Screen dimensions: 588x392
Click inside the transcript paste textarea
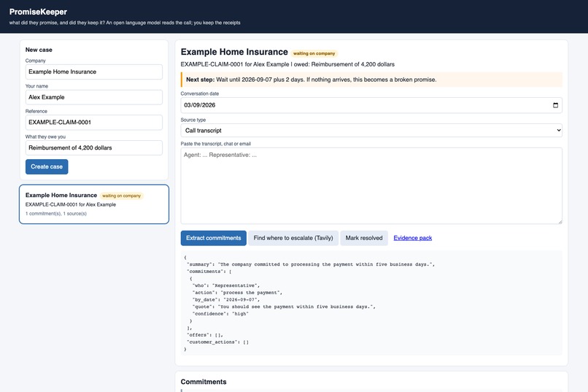coord(371,185)
